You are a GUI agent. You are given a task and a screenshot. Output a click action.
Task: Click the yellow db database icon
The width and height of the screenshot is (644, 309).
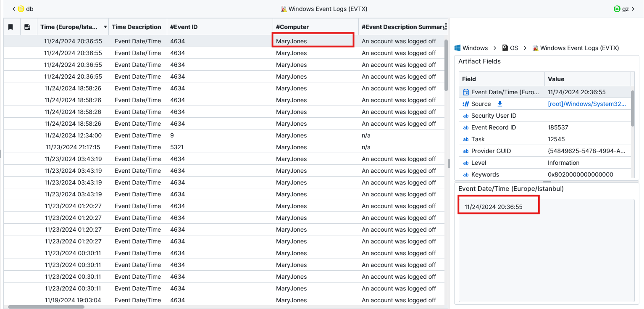(21, 9)
